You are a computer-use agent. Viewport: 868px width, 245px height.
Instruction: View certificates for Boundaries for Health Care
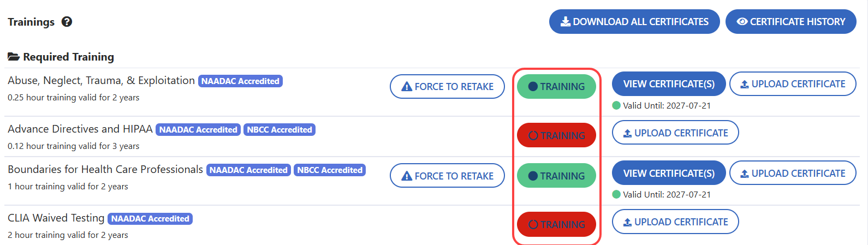click(669, 173)
